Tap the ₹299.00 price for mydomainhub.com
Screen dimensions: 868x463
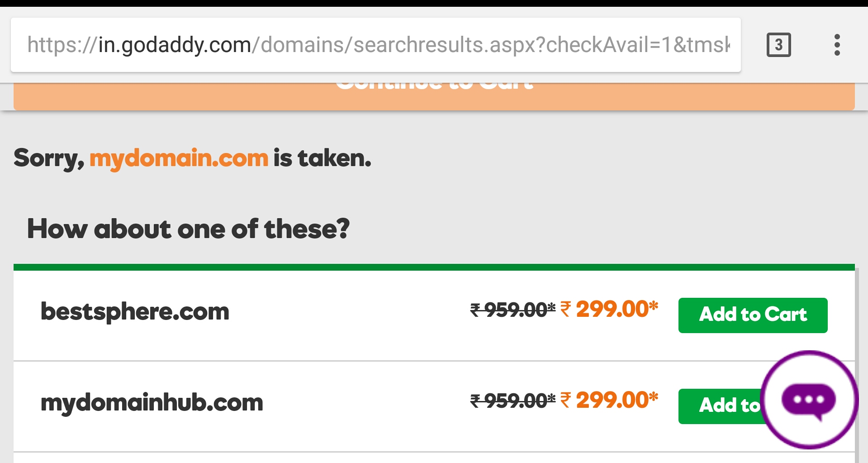[x=609, y=401]
